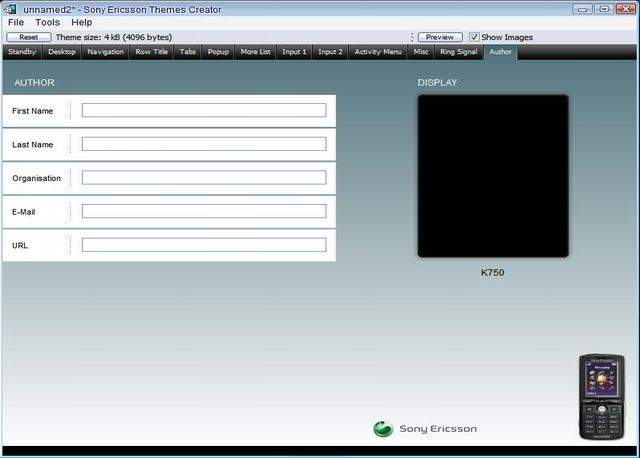The width and height of the screenshot is (640, 458).
Task: Click the URL input field
Action: coord(204,245)
